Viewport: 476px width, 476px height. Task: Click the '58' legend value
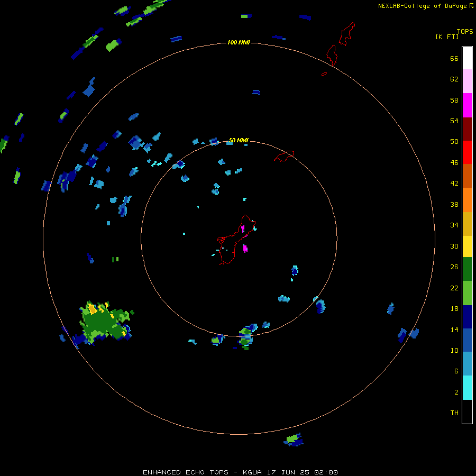[x=454, y=100]
